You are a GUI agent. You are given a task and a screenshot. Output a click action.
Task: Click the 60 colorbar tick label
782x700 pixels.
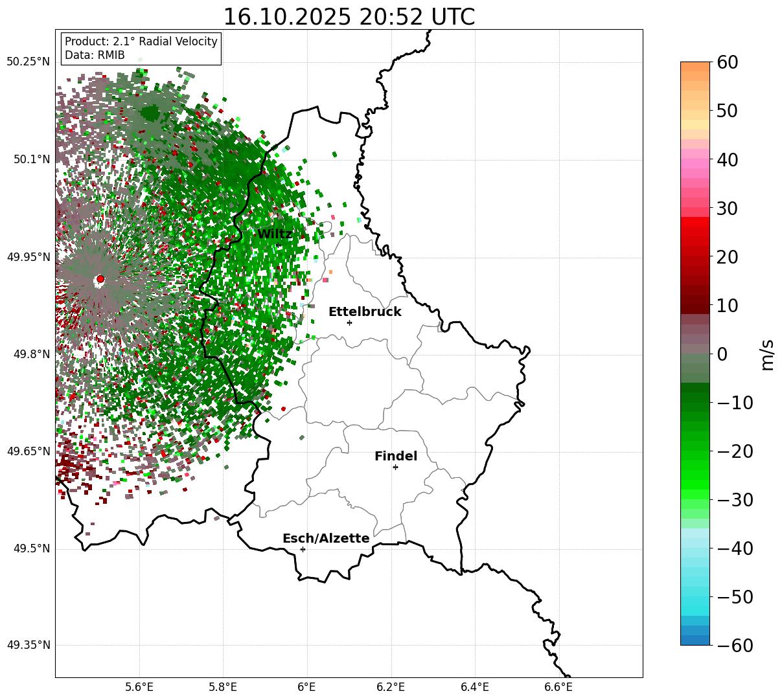(728, 63)
